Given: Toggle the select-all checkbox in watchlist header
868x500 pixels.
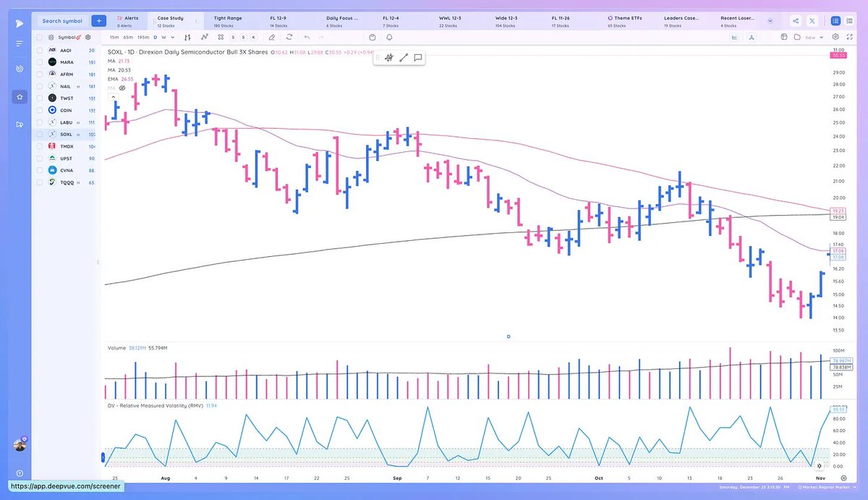Looking at the screenshot, I should pyautogui.click(x=39, y=37).
